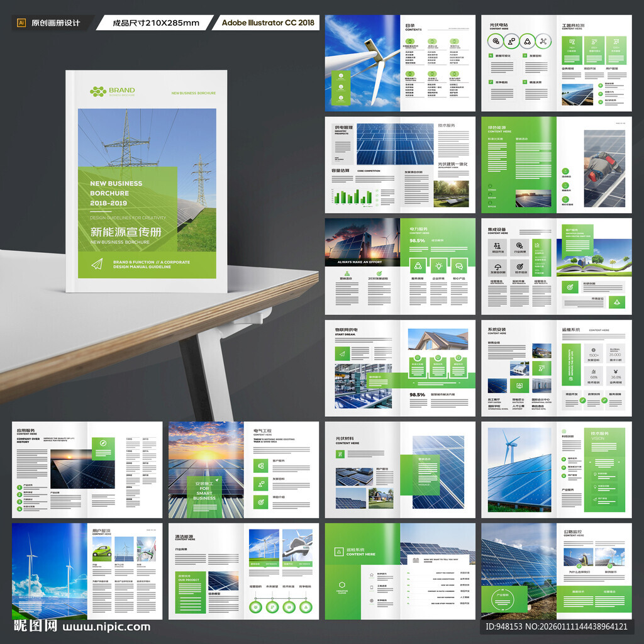Image resolution: width=644 pixels, height=644 pixels.
Task: Open the 集成设备 spread thumbnail
Action: coord(557,266)
